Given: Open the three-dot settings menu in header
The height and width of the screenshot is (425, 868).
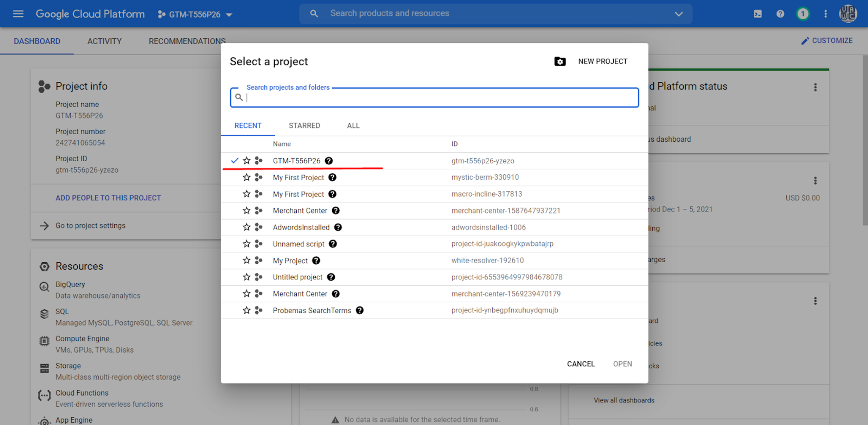Looking at the screenshot, I should 826,14.
